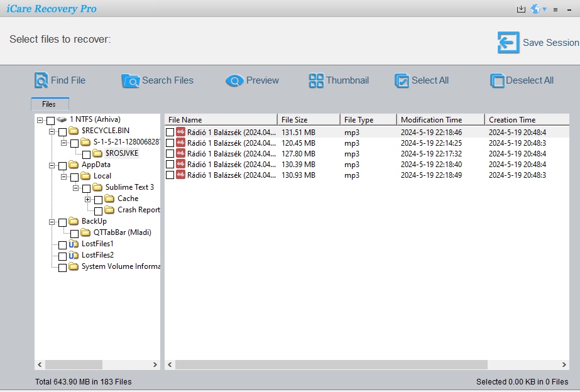Click the globe language icon
This screenshot has width=580, height=392.
(x=535, y=9)
